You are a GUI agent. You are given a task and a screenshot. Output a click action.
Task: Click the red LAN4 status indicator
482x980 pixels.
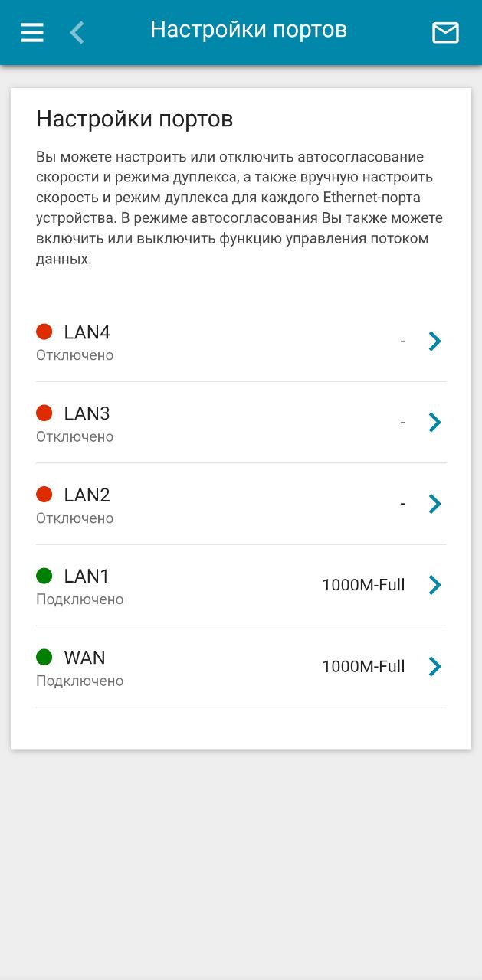[44, 332]
